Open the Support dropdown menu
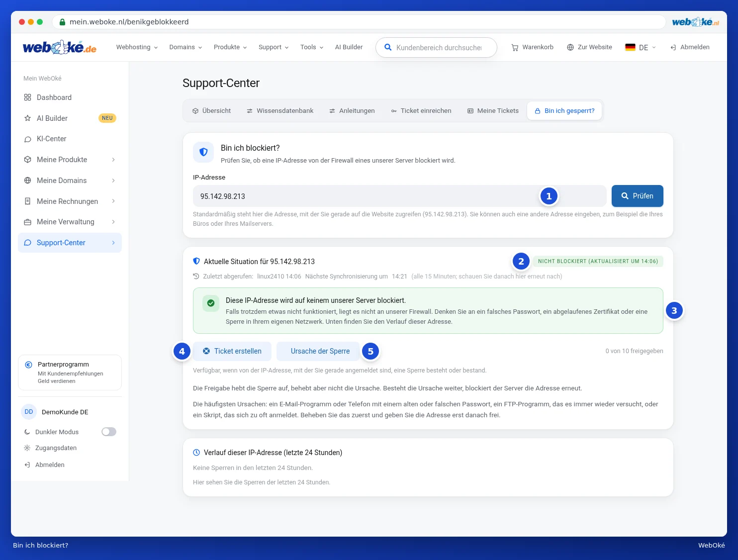Screen dimensions: 738x560 tap(274, 47)
